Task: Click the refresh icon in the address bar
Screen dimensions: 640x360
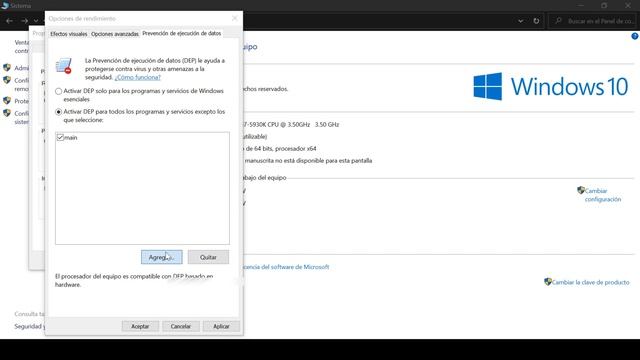Action: 536,21
